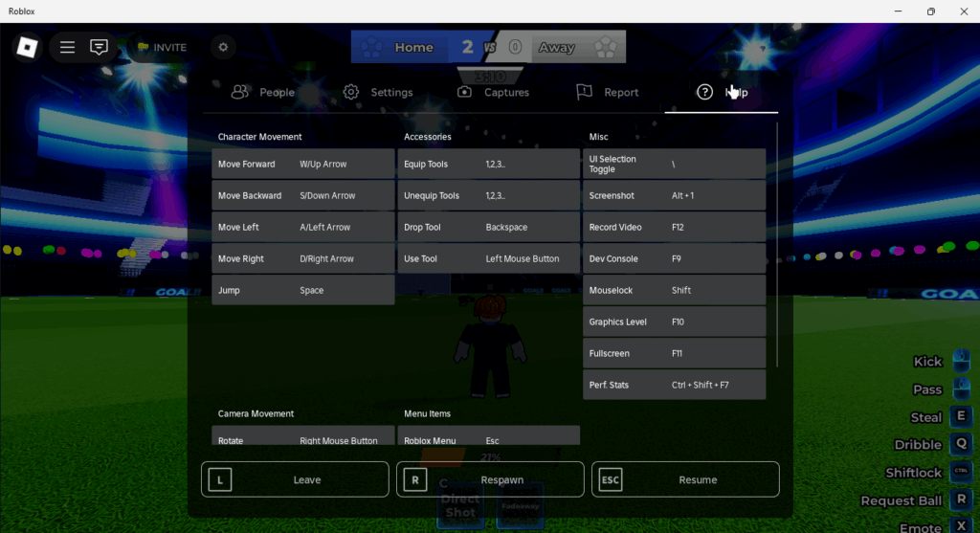Click the Captures camera icon
The image size is (980, 533).
point(464,92)
